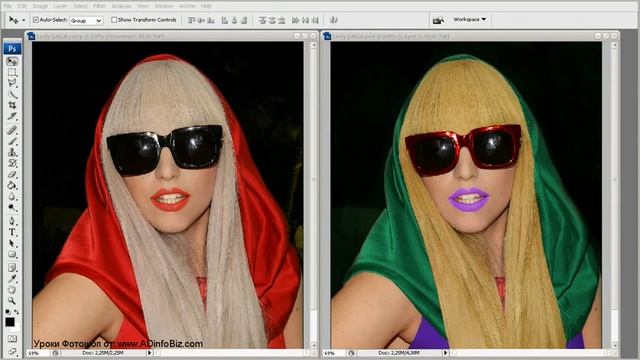640x360 pixels.
Task: Open status info arrow in left document
Action: [x=149, y=353]
